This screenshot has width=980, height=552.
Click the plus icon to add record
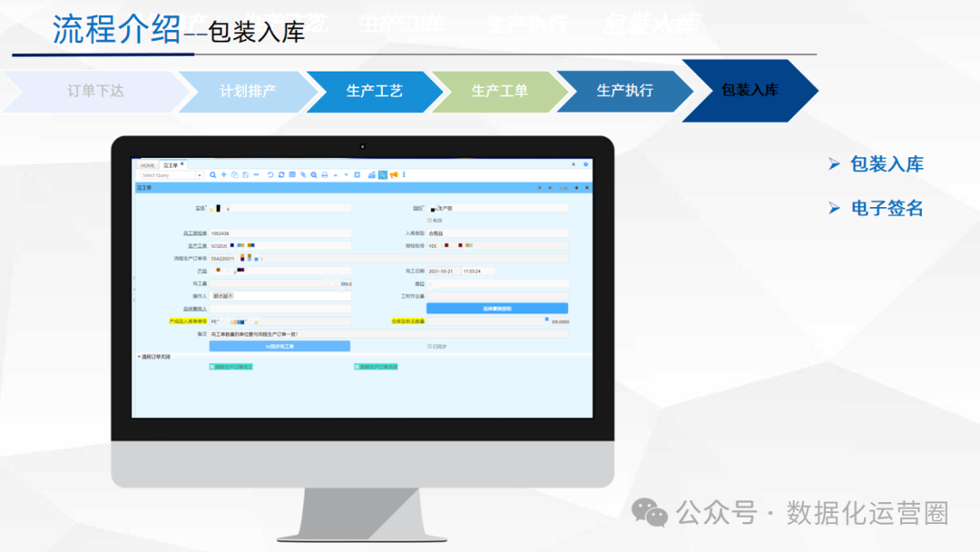click(x=224, y=175)
